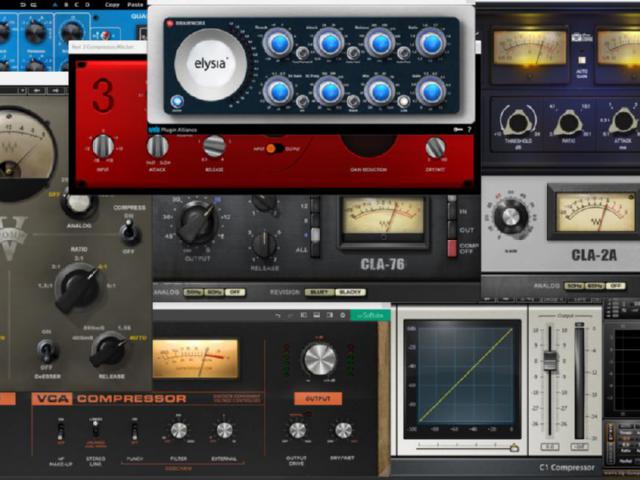The image size is (640, 480).
Task: Select the CLA-76 meter IN button
Action: [452, 212]
